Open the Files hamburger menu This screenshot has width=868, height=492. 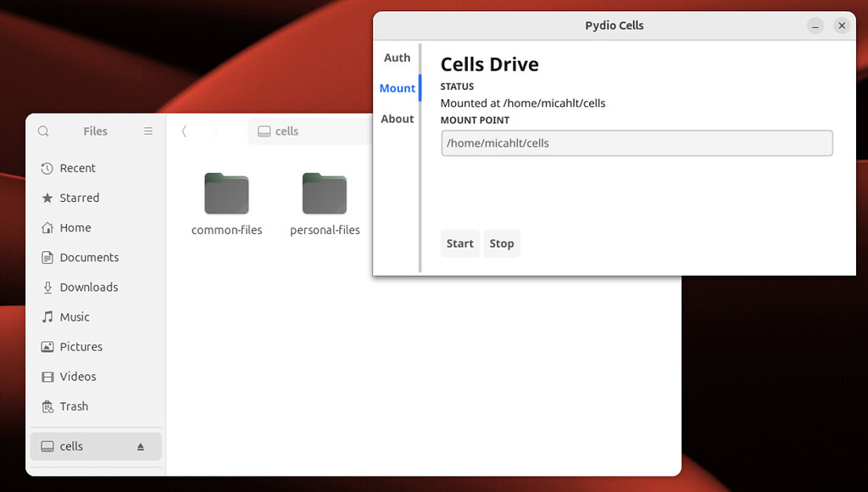[148, 131]
